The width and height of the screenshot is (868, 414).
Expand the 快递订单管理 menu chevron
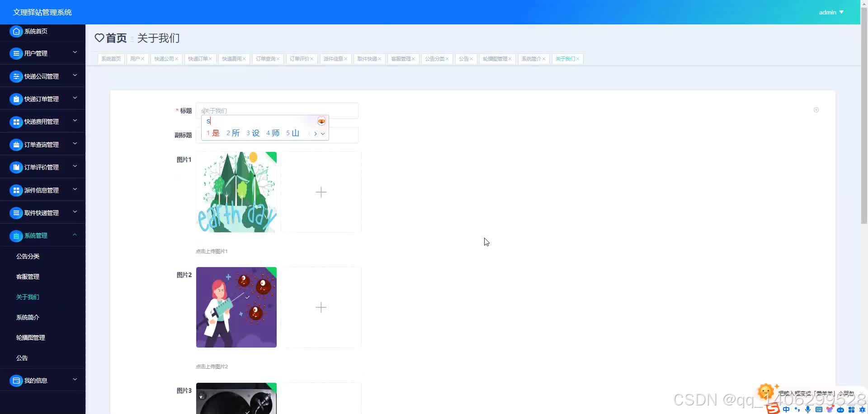(75, 98)
